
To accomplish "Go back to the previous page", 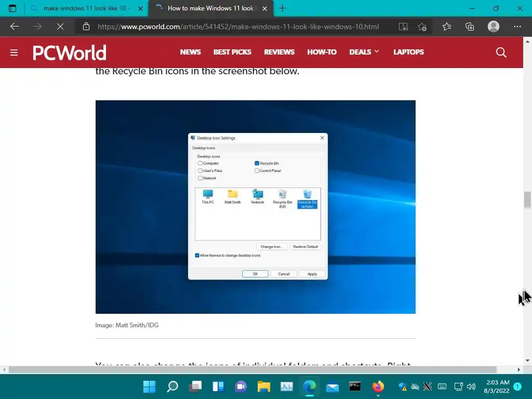I will tap(14, 26).
